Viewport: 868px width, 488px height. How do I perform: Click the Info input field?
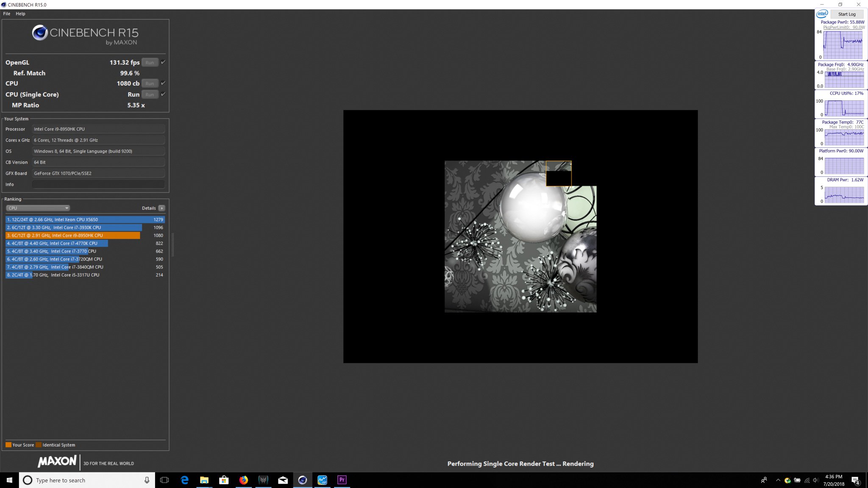click(x=98, y=184)
